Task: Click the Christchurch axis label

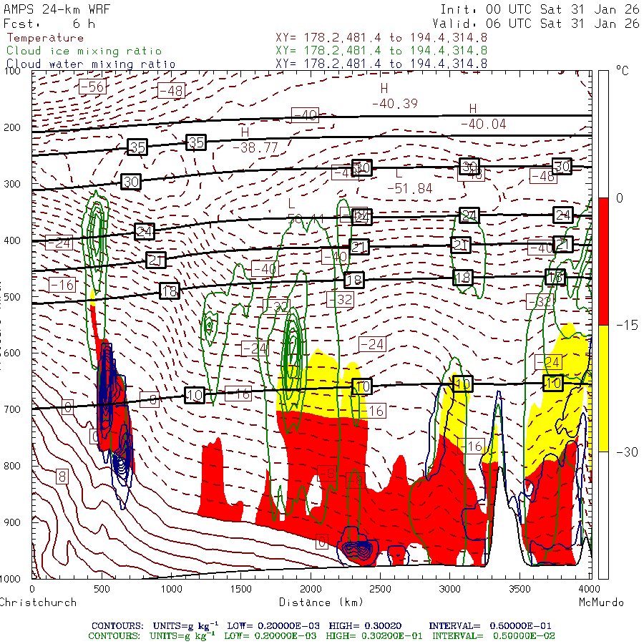Action: click(x=38, y=602)
